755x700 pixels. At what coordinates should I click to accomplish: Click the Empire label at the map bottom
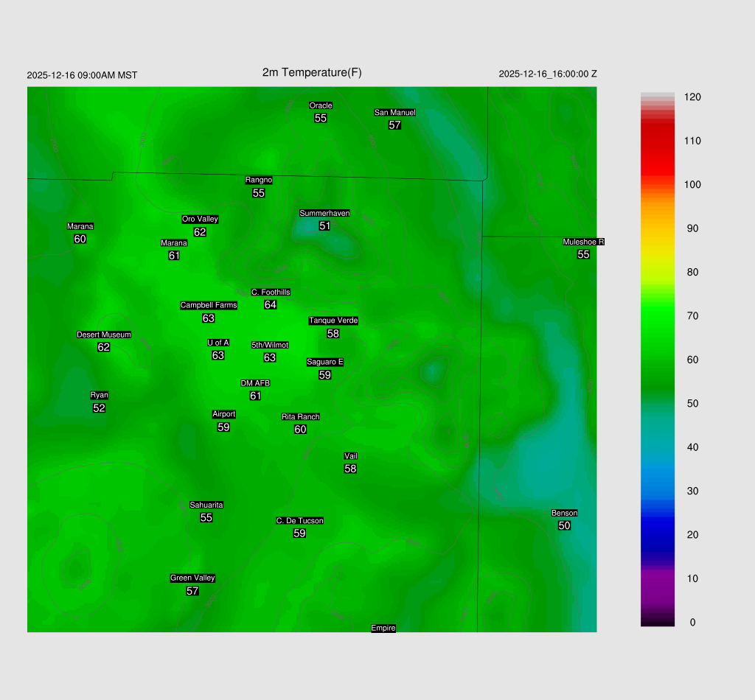click(x=383, y=629)
